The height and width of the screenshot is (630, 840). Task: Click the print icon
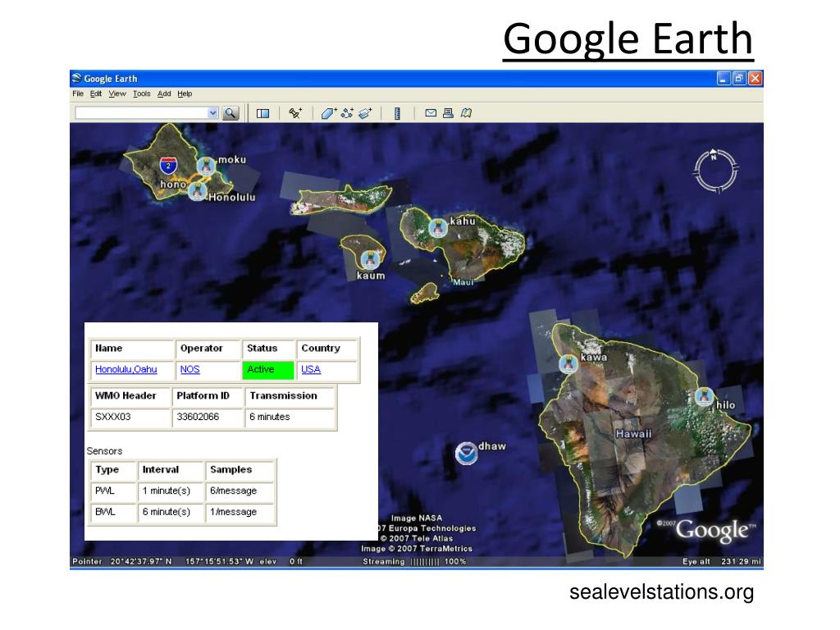[449, 113]
